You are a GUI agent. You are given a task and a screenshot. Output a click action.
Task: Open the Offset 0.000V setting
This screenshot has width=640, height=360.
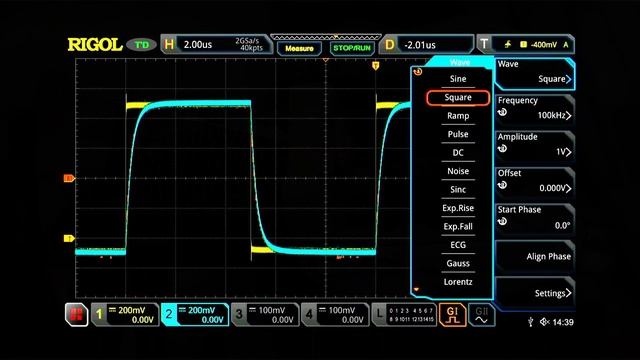click(535, 182)
